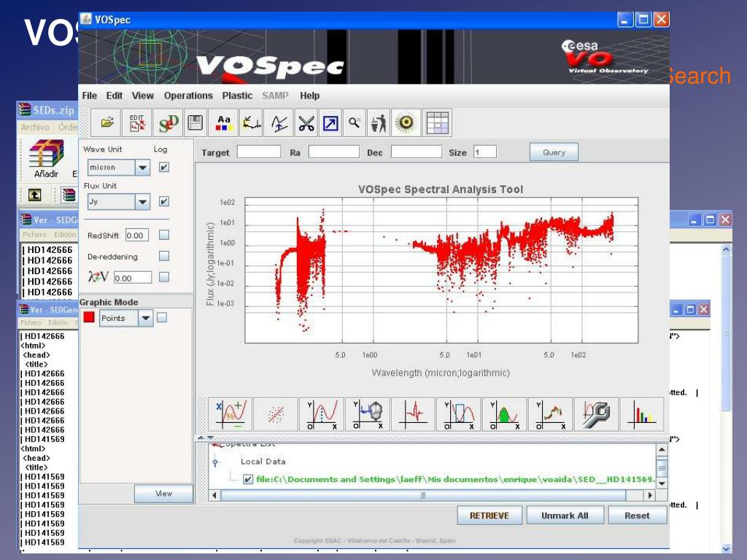Screen dimensions: 747x560
Task: Open the spectrum arithmetic plus/minus tool
Action: coord(231,414)
